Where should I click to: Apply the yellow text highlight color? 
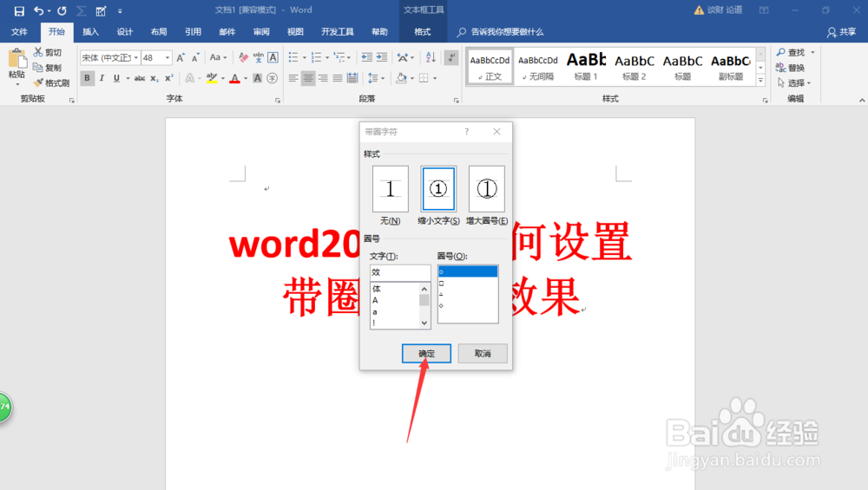[212, 79]
